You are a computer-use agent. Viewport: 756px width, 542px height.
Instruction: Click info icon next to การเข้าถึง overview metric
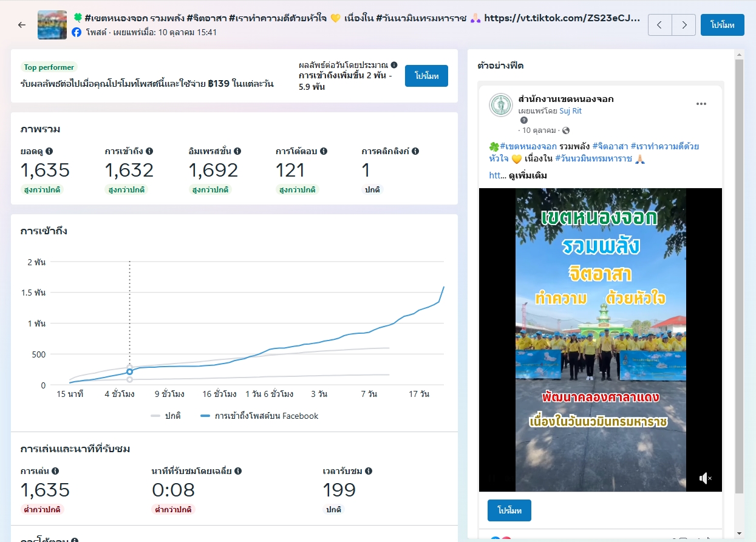[149, 151]
